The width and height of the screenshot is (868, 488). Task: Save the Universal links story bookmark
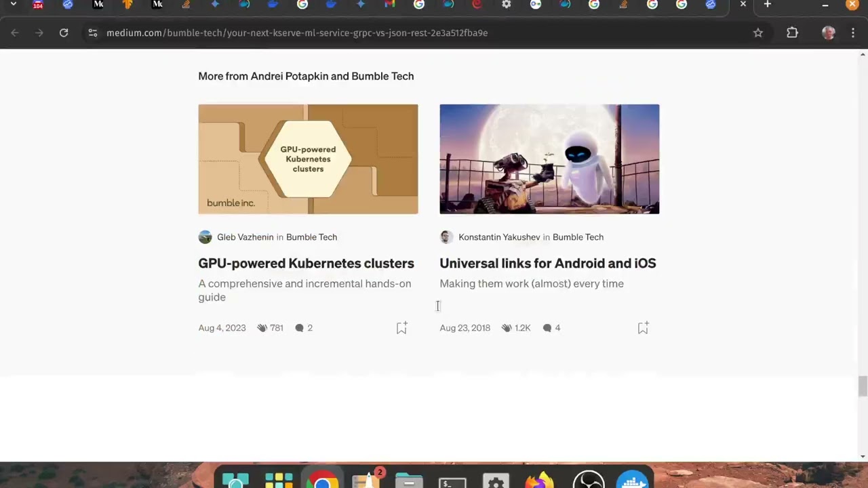click(643, 328)
